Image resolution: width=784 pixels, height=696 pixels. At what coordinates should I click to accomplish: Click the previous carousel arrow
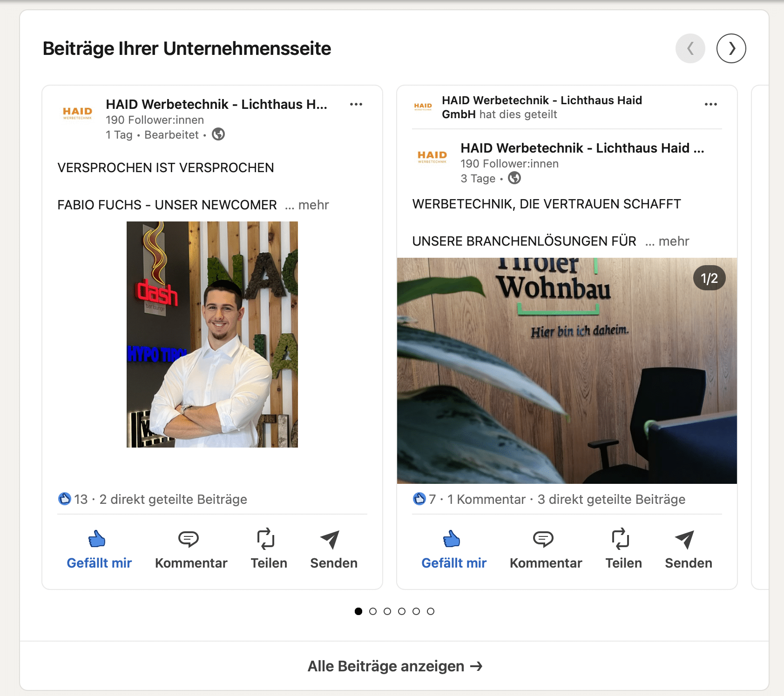click(690, 48)
